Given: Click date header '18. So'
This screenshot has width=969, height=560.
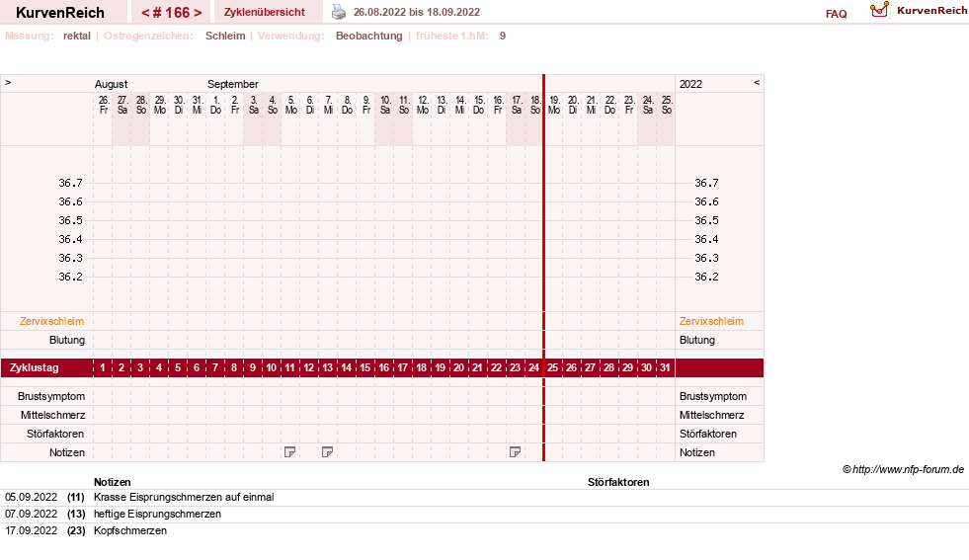Looking at the screenshot, I should [535, 105].
